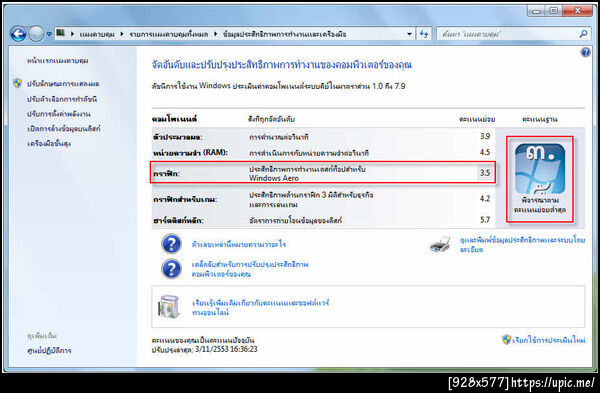Viewport: 600px width, 393px height.
Task: Minimize the performance information window
Action: (536, 11)
